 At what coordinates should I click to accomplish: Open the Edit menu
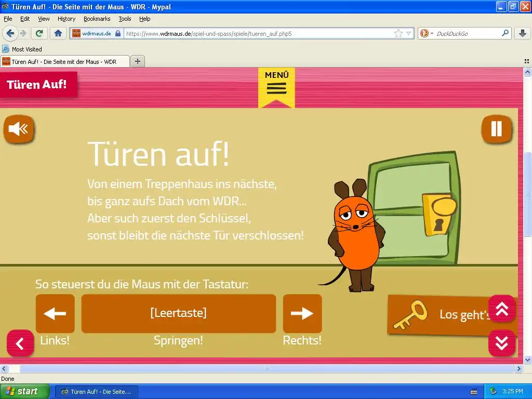pyautogui.click(x=25, y=19)
